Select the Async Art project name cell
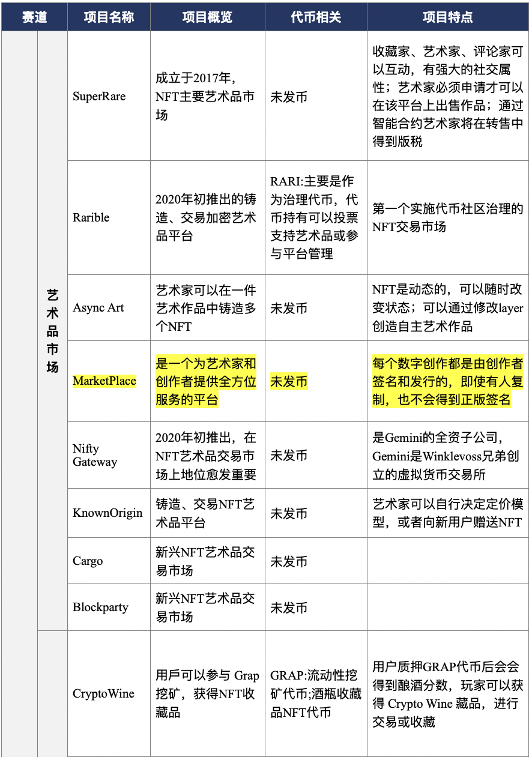532x760 pixels. [109, 308]
